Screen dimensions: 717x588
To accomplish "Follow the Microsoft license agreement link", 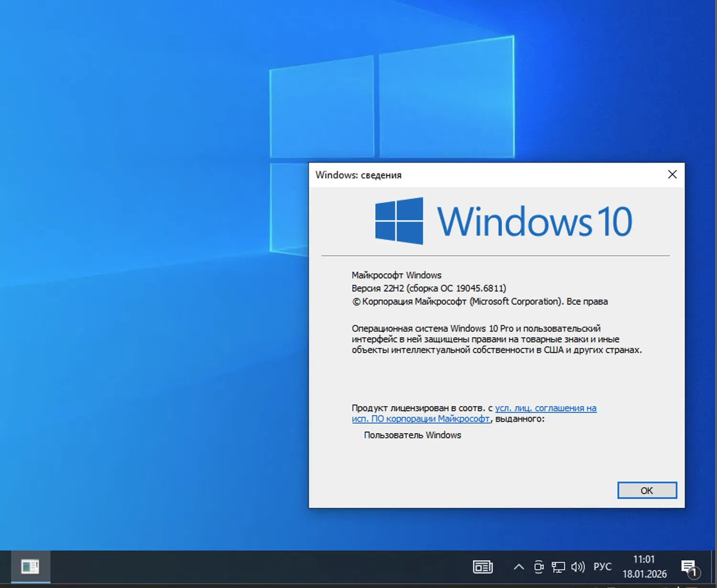I will pyautogui.click(x=545, y=408).
